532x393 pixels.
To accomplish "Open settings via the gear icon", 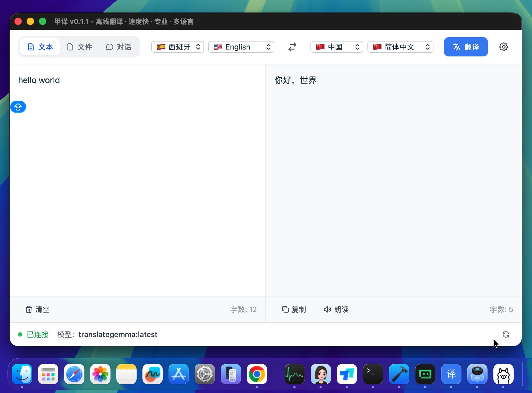I will [504, 47].
